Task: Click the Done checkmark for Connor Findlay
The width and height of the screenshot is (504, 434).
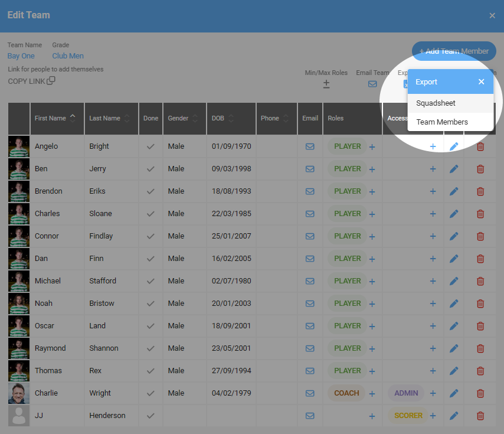Action: coord(150,236)
